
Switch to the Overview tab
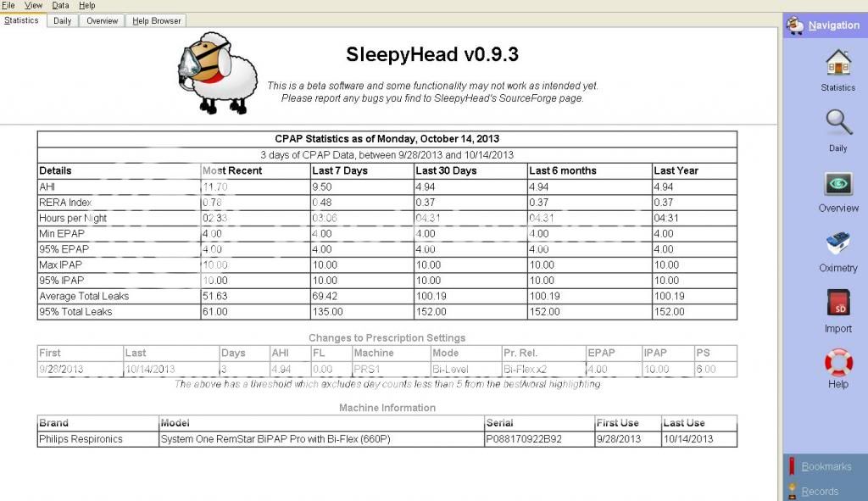tap(102, 20)
